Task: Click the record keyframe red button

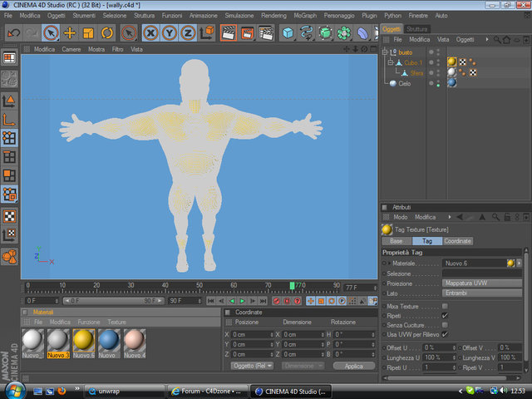Action: (x=277, y=301)
